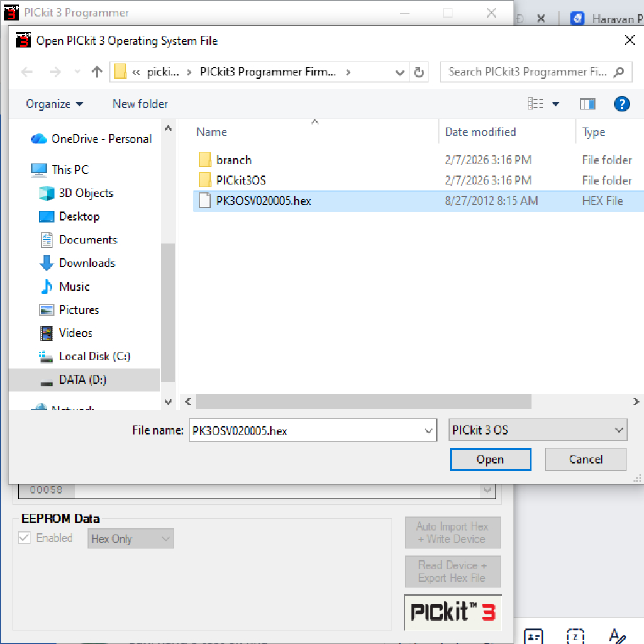This screenshot has height=644, width=644.
Task: Open the address bar path dropdown
Action: [x=399, y=72]
